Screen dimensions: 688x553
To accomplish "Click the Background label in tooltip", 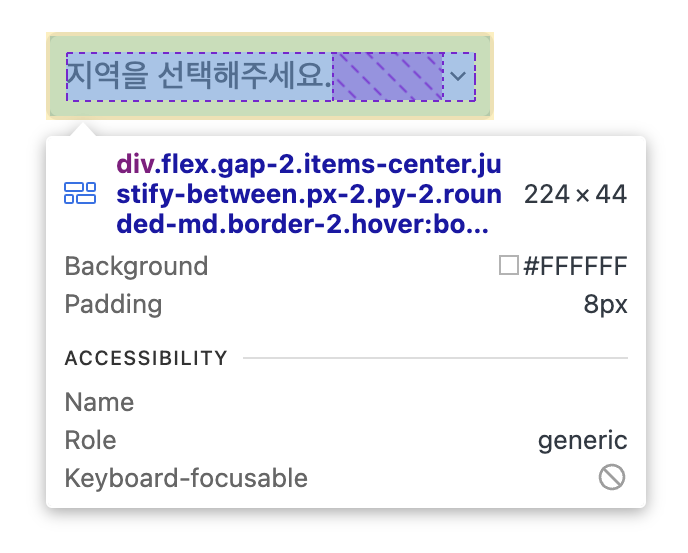I will (x=136, y=266).
